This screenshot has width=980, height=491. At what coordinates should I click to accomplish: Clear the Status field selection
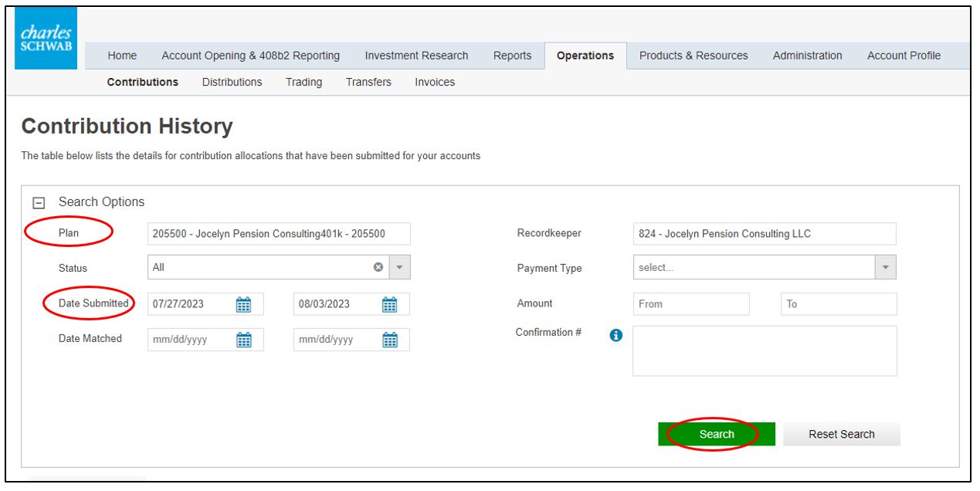point(378,267)
